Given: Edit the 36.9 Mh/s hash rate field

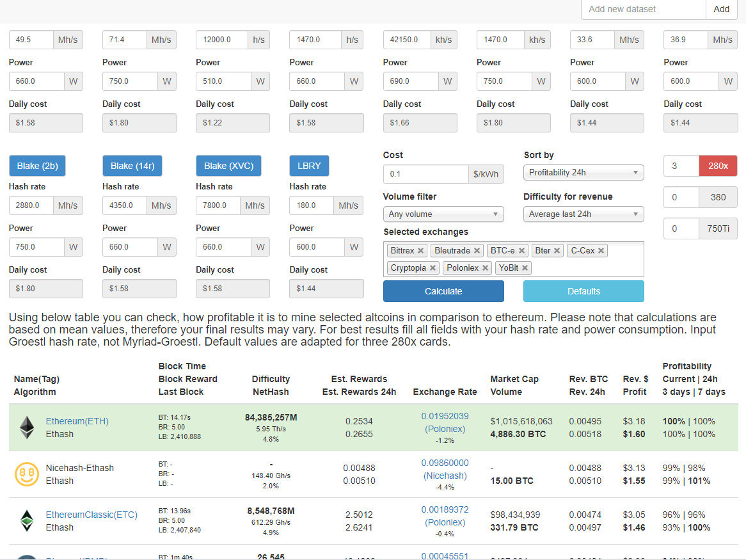Looking at the screenshot, I should pos(686,40).
